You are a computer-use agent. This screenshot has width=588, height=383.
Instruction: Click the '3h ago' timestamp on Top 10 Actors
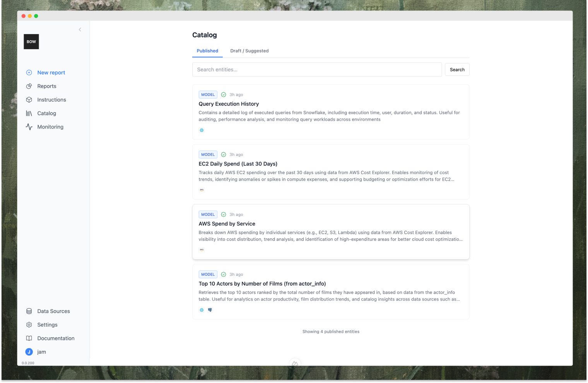point(236,275)
